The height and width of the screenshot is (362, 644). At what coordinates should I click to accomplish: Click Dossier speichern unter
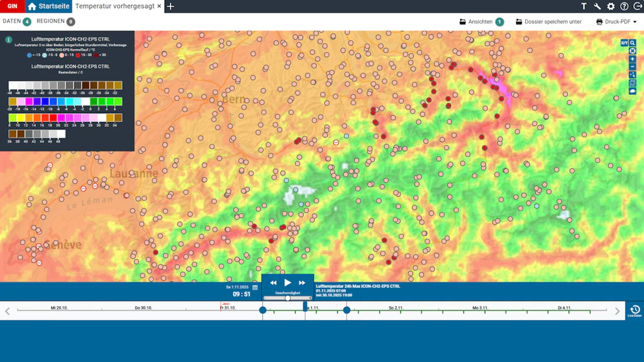point(548,22)
